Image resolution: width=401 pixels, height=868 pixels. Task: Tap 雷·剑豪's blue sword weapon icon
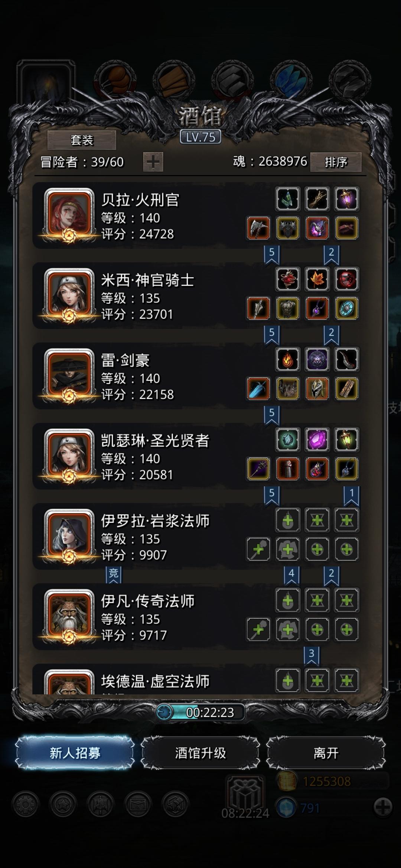tap(258, 389)
